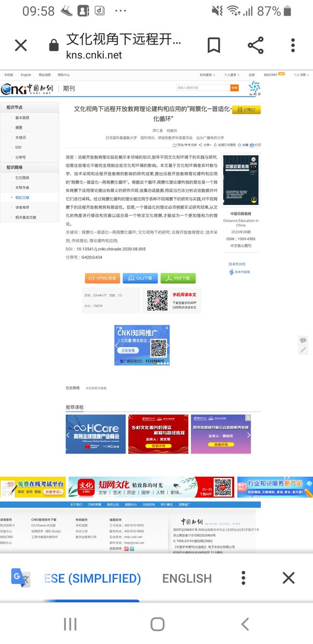Image resolution: width=313 pixels, height=644 pixels.
Task: Click the 给本刊投稿 link
Action: tap(241, 272)
